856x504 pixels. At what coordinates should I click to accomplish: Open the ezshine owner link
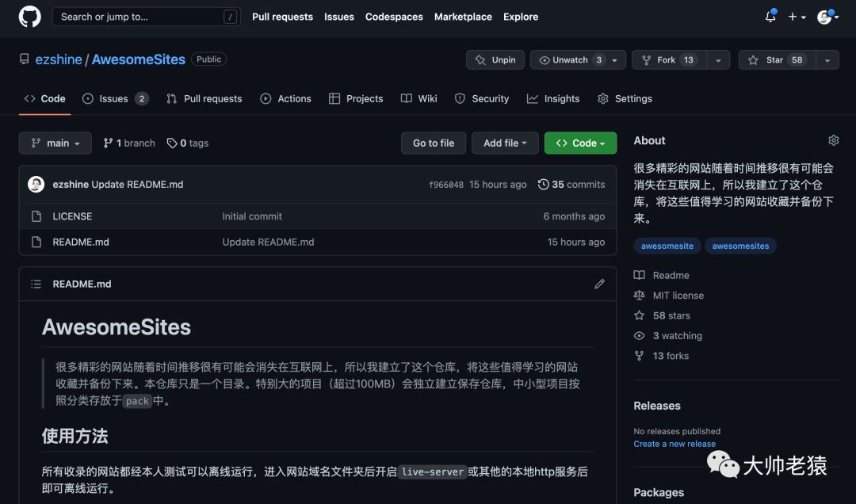59,59
